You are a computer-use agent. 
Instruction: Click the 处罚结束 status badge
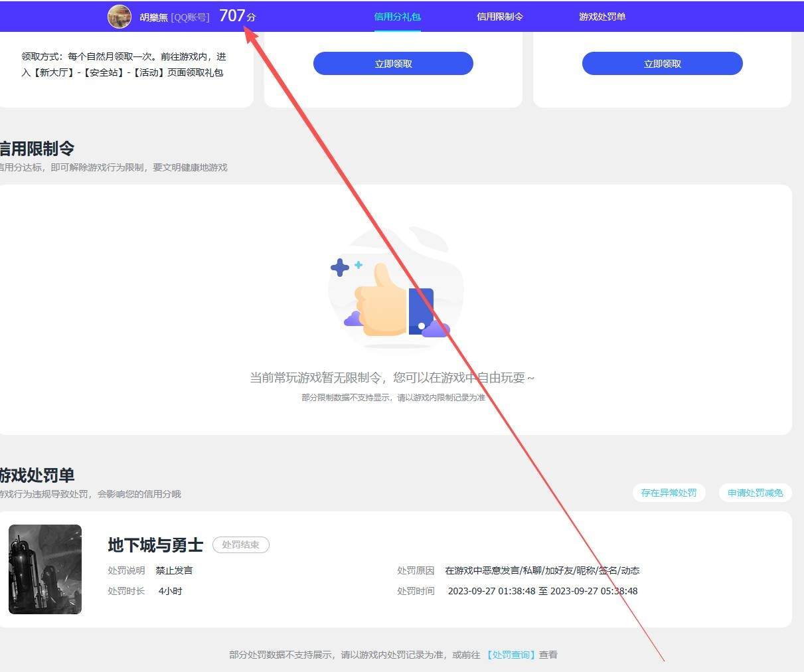[240, 545]
